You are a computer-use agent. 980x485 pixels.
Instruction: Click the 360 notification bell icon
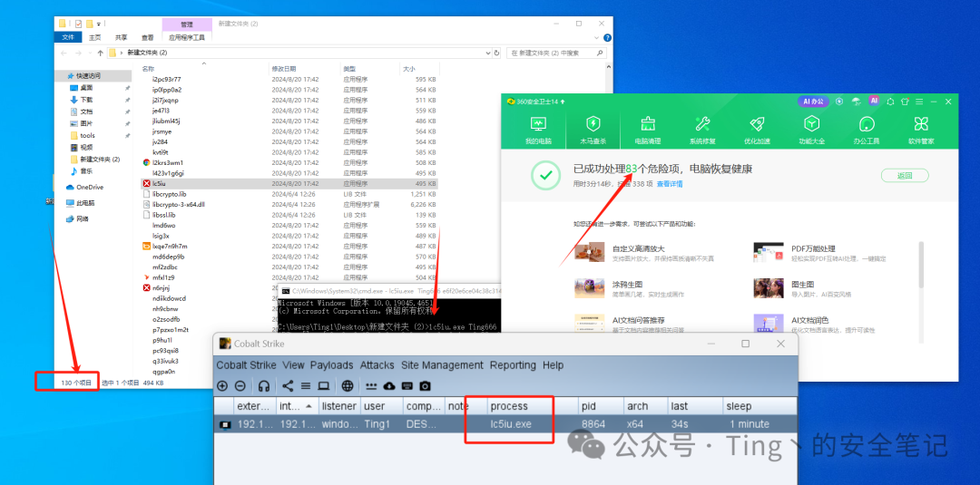click(x=890, y=102)
